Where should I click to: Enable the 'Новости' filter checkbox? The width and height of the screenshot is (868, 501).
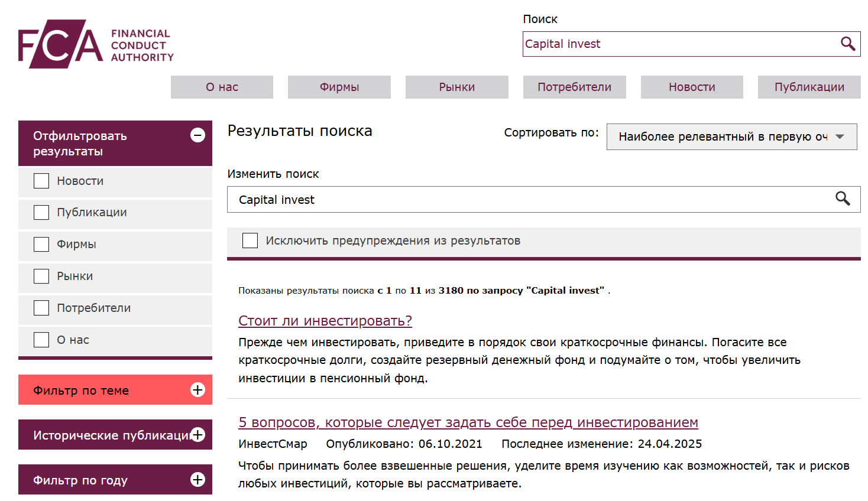click(x=41, y=181)
